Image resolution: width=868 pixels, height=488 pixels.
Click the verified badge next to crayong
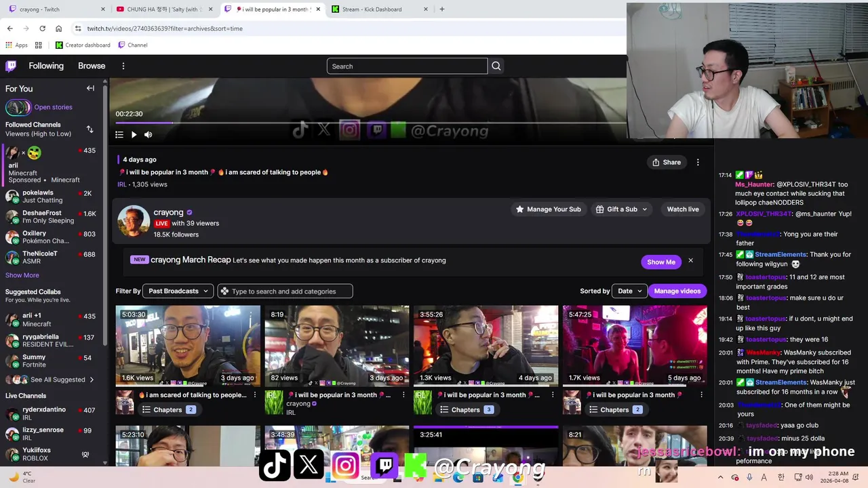coord(189,213)
